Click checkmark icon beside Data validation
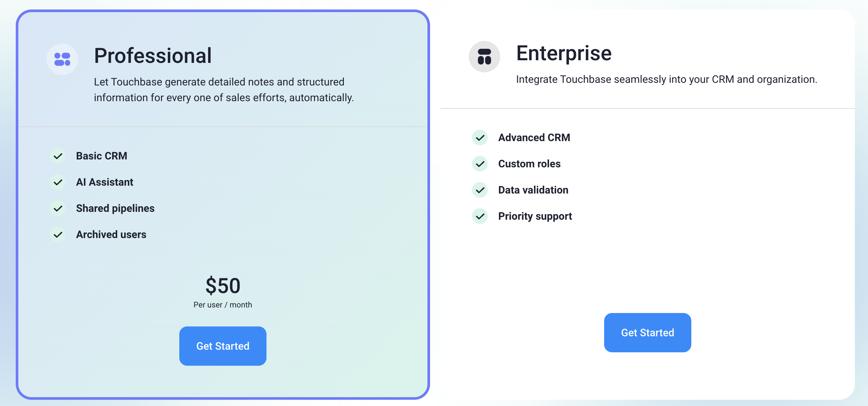This screenshot has height=406, width=868. tap(480, 190)
